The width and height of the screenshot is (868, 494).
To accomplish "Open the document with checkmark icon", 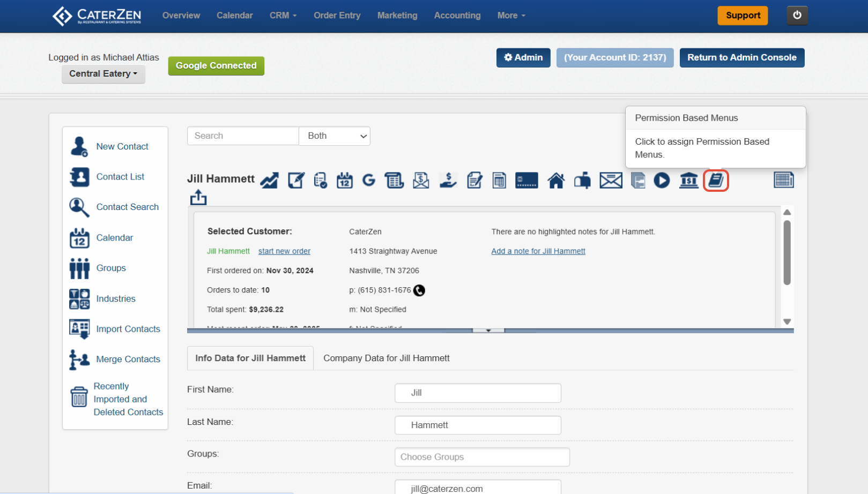I will [x=321, y=181].
